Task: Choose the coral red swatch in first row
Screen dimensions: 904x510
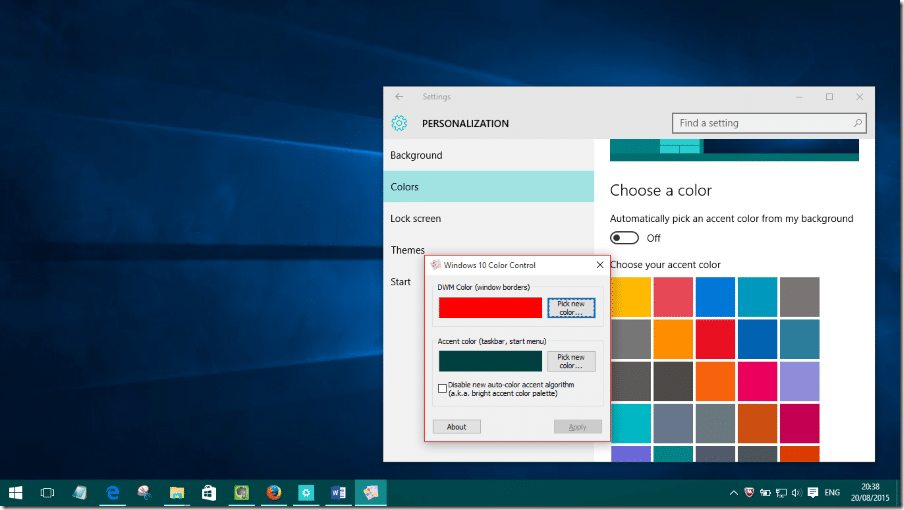Action: [673, 297]
